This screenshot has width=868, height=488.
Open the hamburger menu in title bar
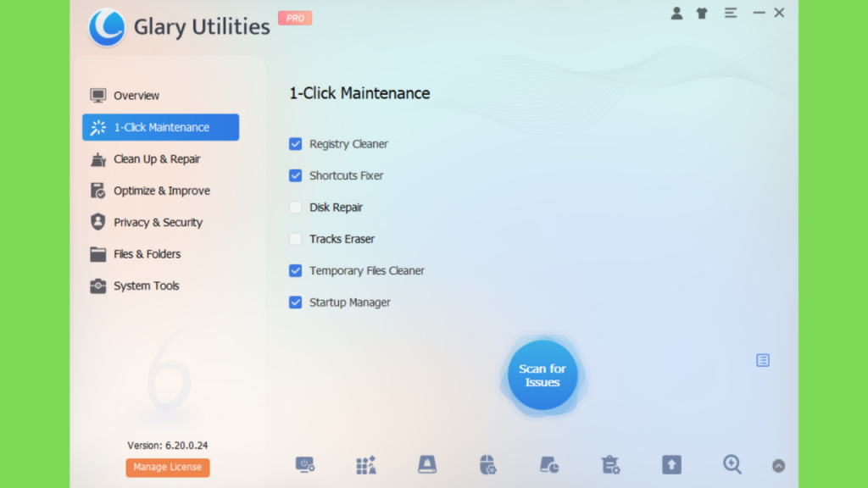coord(731,13)
